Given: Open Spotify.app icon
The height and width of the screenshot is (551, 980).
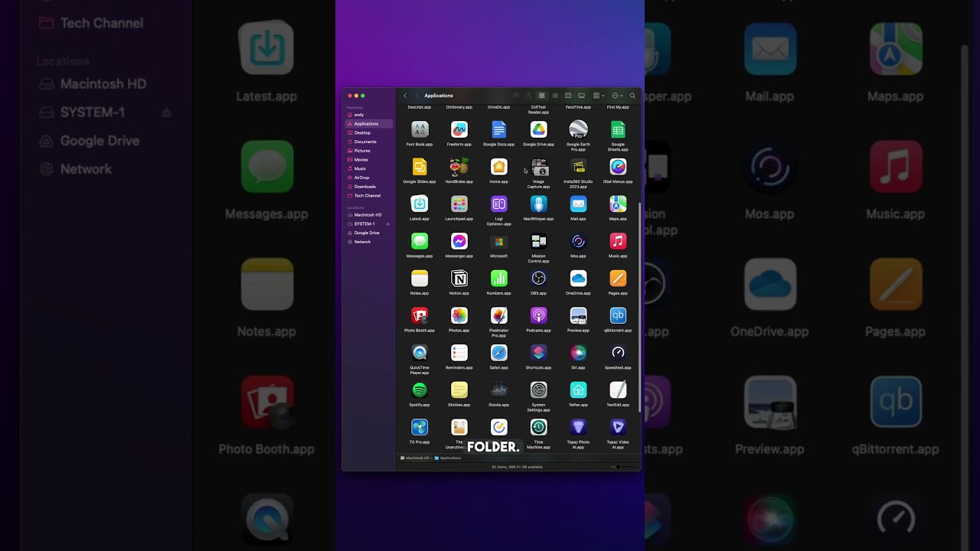Looking at the screenshot, I should click(x=420, y=390).
